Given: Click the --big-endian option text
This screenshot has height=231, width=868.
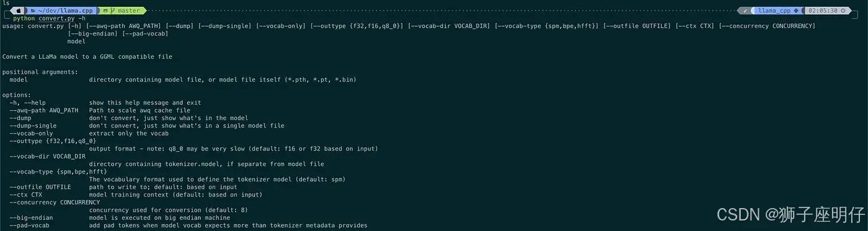Looking at the screenshot, I should coord(31,218).
